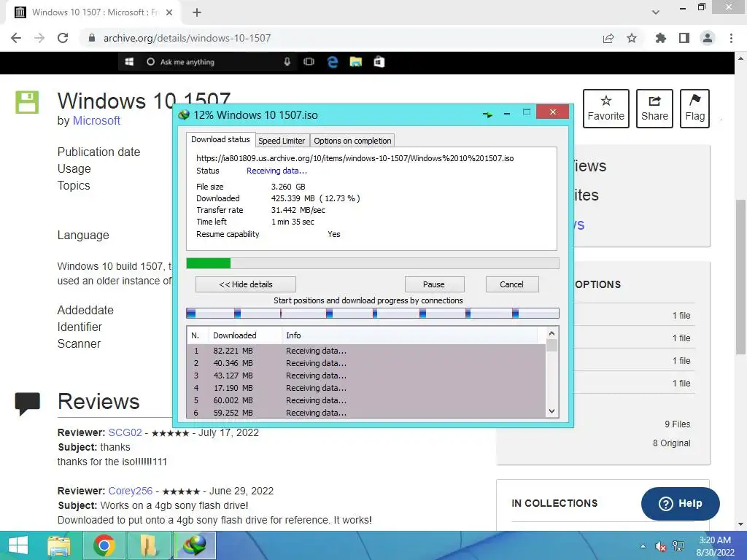747x560 pixels.
Task: Open SCG02 reviewer profile link
Action: (125, 432)
